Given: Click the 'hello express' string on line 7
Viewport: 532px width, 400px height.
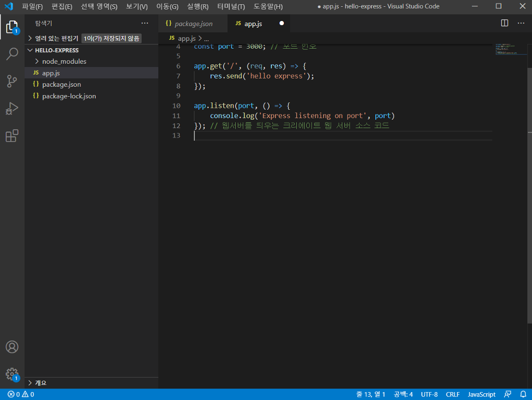Looking at the screenshot, I should click(x=276, y=76).
